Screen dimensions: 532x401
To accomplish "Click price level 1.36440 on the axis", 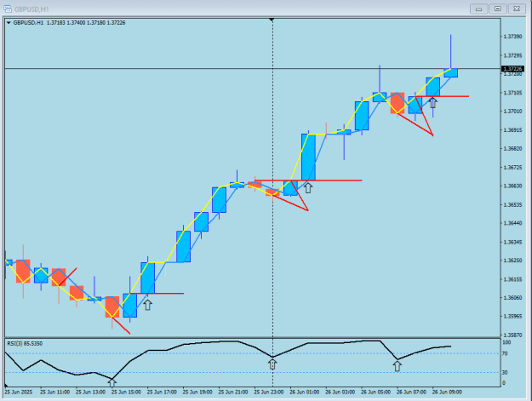I will pyautogui.click(x=512, y=223).
